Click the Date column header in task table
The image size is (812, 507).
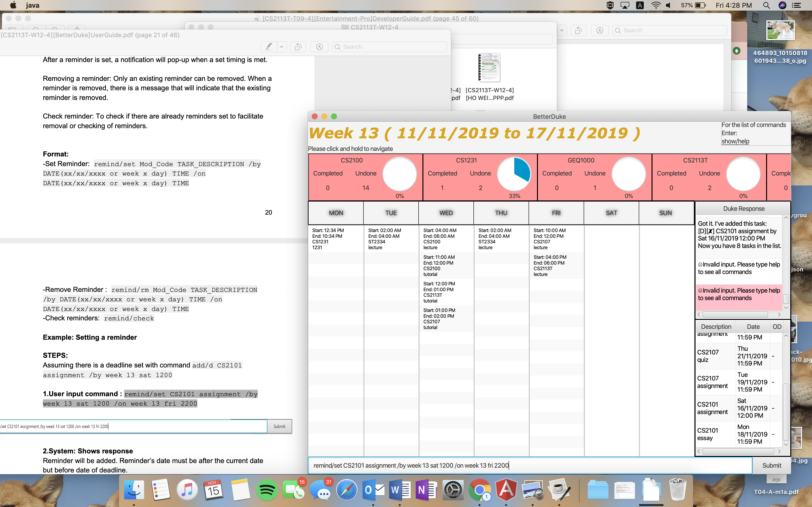coord(753,327)
